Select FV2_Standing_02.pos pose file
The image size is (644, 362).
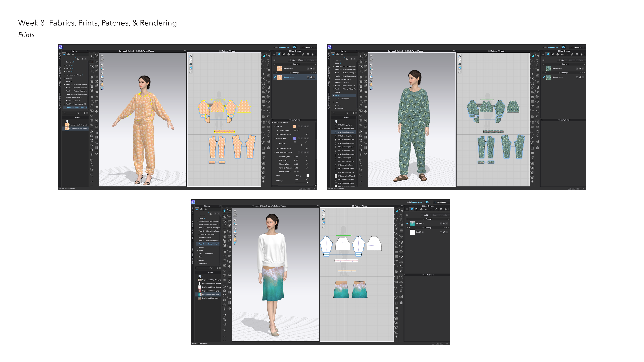pos(346,132)
